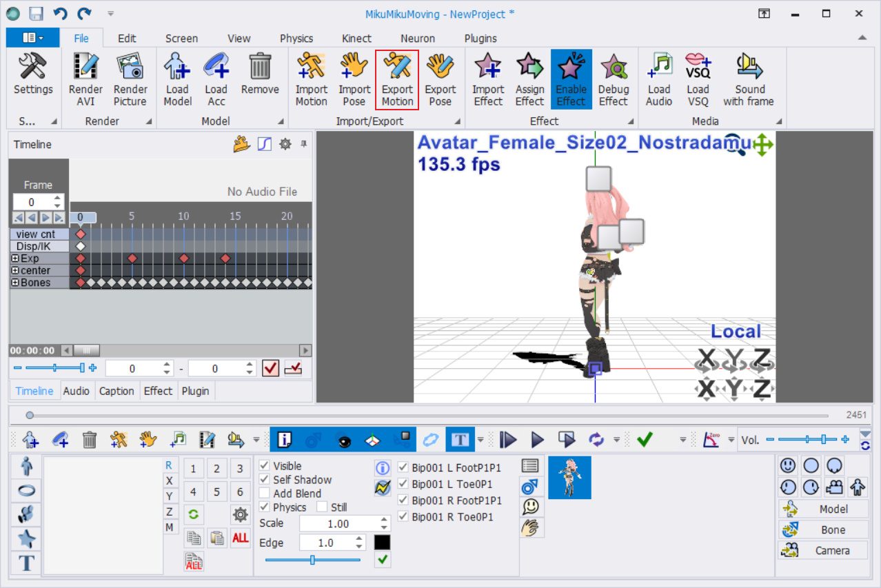Viewport: 881px width, 588px height.
Task: Select the star effect tab icon in left panel
Action: pyautogui.click(x=26, y=539)
